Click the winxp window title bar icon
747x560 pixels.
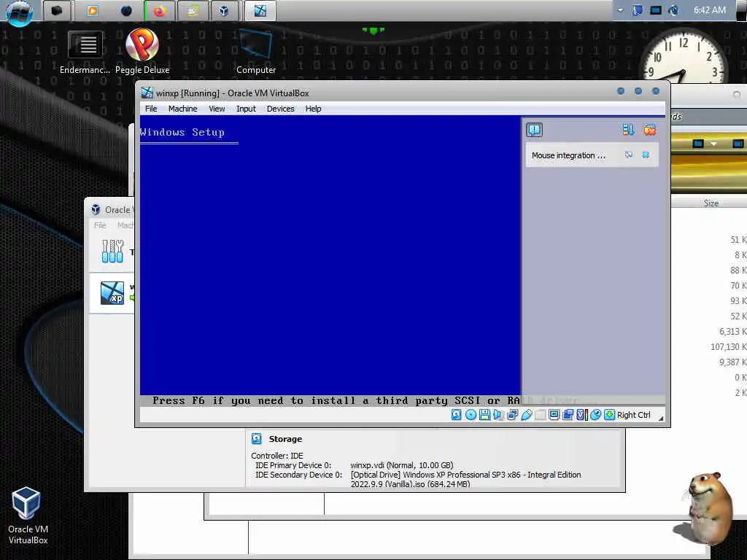coord(147,93)
